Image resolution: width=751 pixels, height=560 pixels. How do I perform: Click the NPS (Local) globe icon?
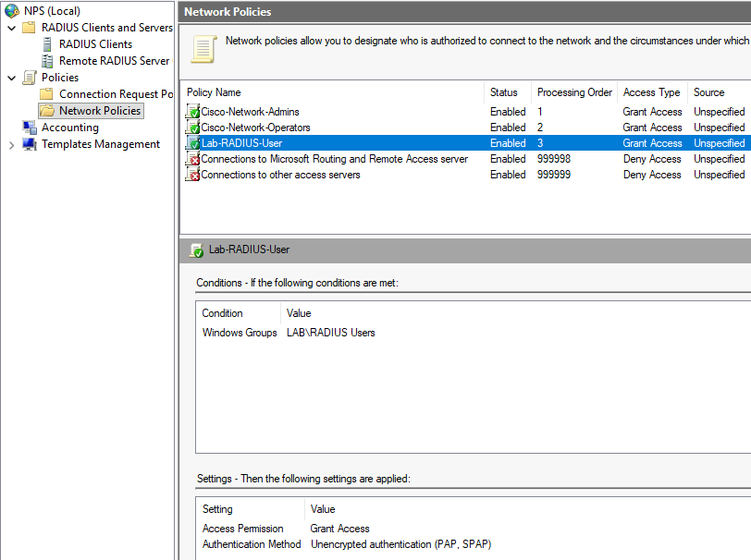(x=11, y=10)
